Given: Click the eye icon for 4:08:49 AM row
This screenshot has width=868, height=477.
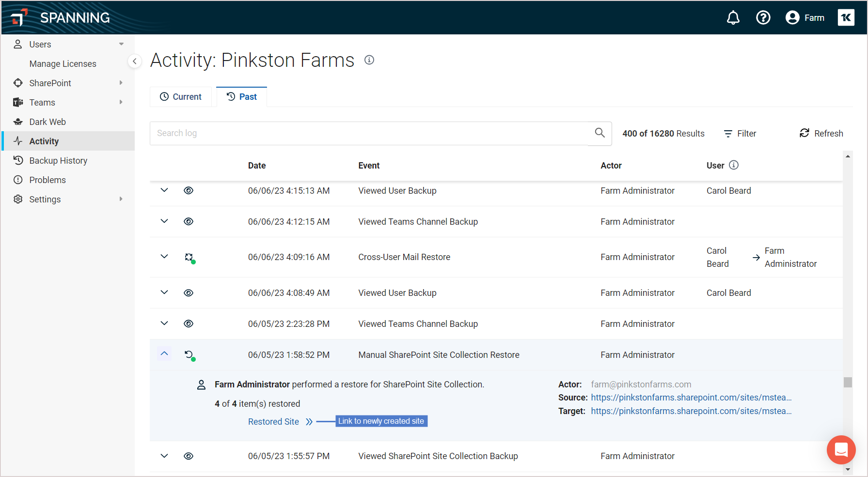Looking at the screenshot, I should (x=189, y=292).
